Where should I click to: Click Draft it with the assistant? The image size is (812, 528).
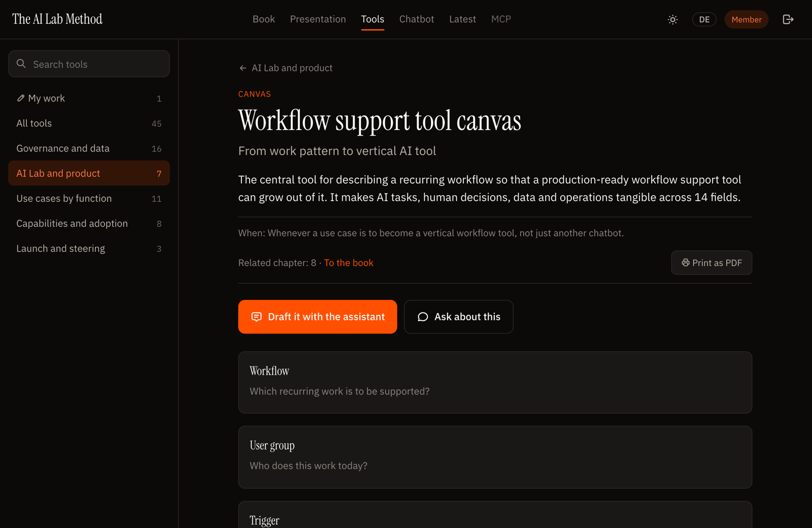[x=318, y=317]
